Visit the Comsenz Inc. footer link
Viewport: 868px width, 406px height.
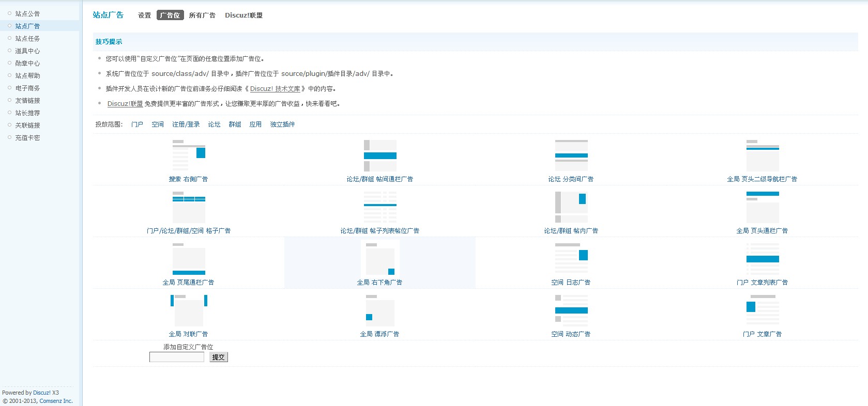point(56,401)
